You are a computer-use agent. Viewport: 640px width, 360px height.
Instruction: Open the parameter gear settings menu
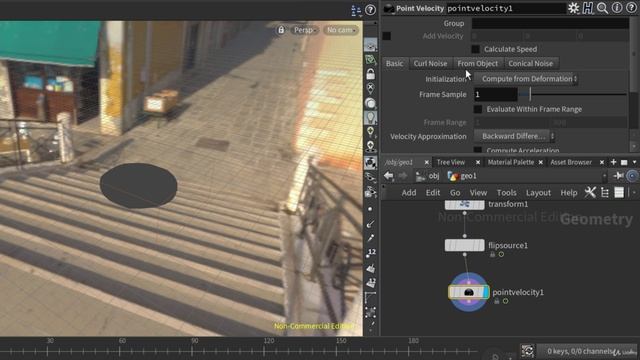[573, 8]
